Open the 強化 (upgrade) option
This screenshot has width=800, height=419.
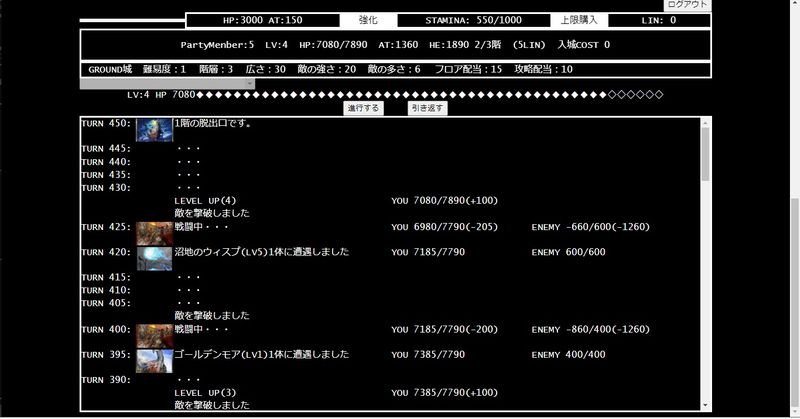(x=368, y=20)
